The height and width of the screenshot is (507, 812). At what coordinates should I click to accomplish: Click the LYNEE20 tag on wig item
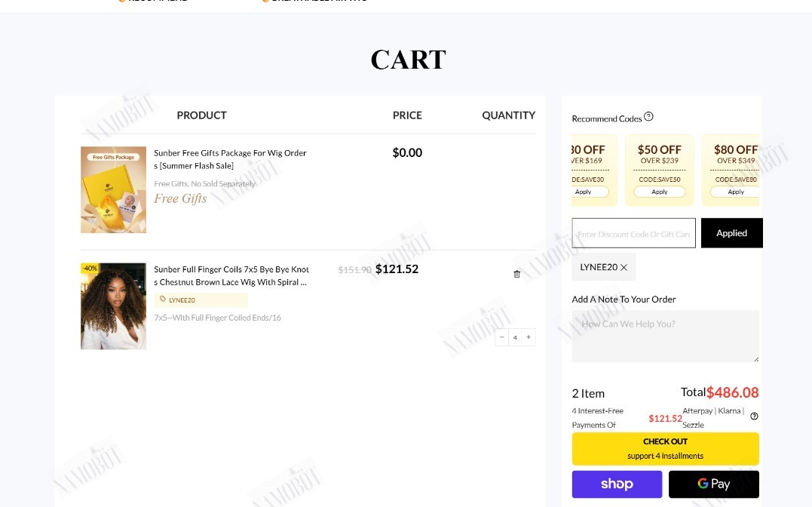tap(201, 300)
